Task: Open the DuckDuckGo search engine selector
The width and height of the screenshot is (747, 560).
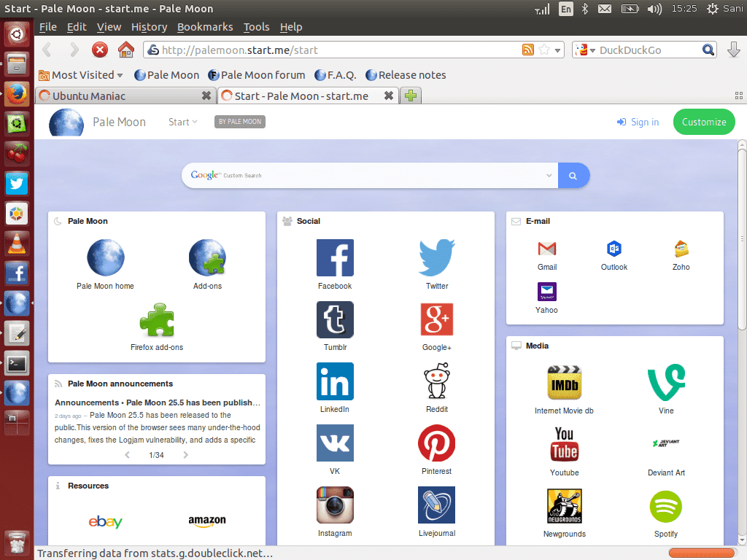Action: point(585,50)
